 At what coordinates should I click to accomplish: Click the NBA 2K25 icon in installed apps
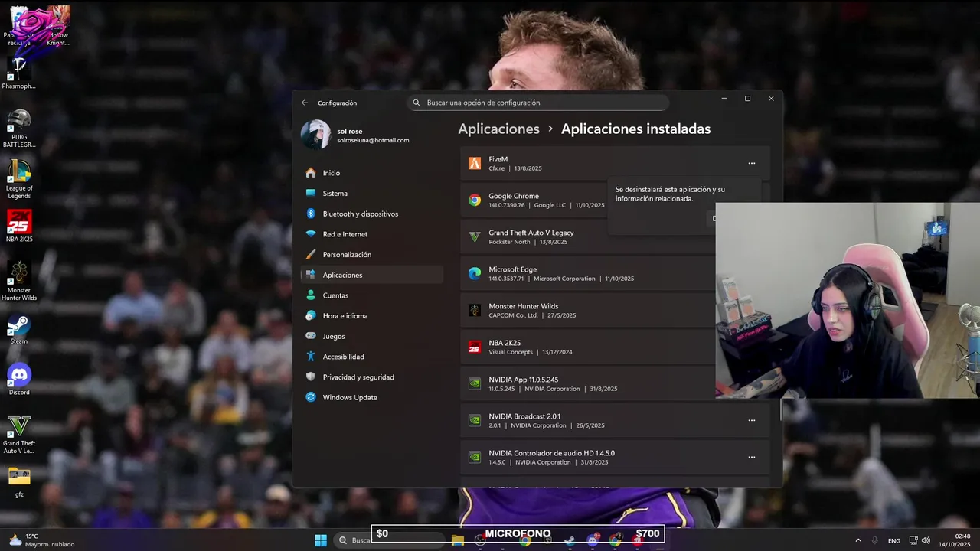tap(475, 347)
